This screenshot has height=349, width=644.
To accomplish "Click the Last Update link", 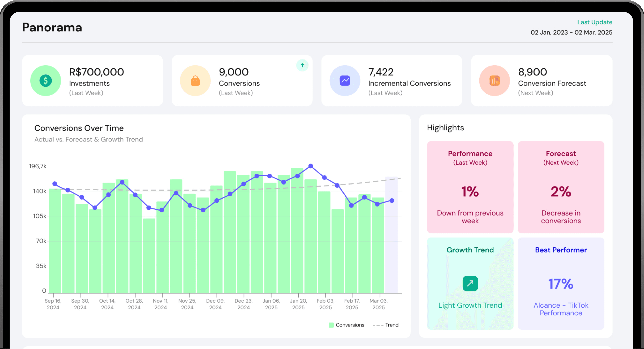I will tap(595, 22).
